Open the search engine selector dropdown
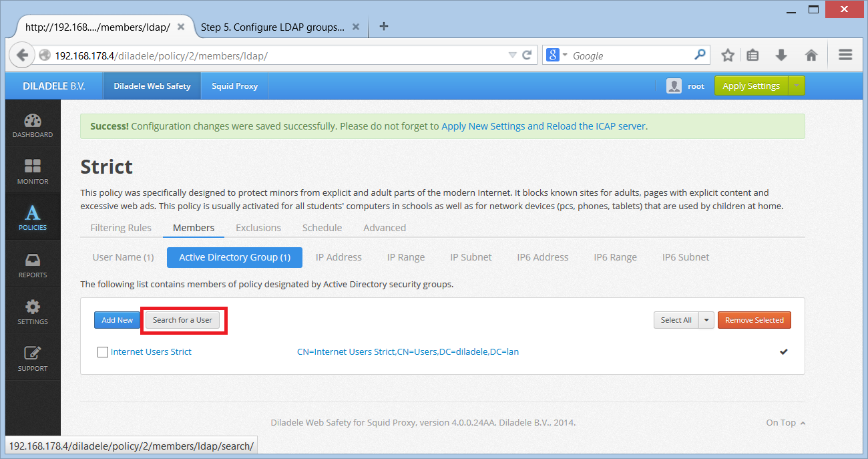This screenshot has height=459, width=868. 565,55
